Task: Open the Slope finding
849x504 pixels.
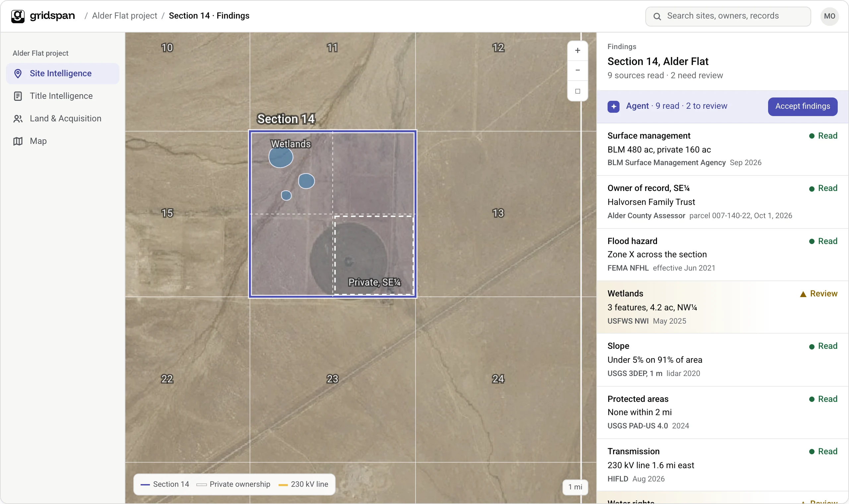Action: point(722,360)
